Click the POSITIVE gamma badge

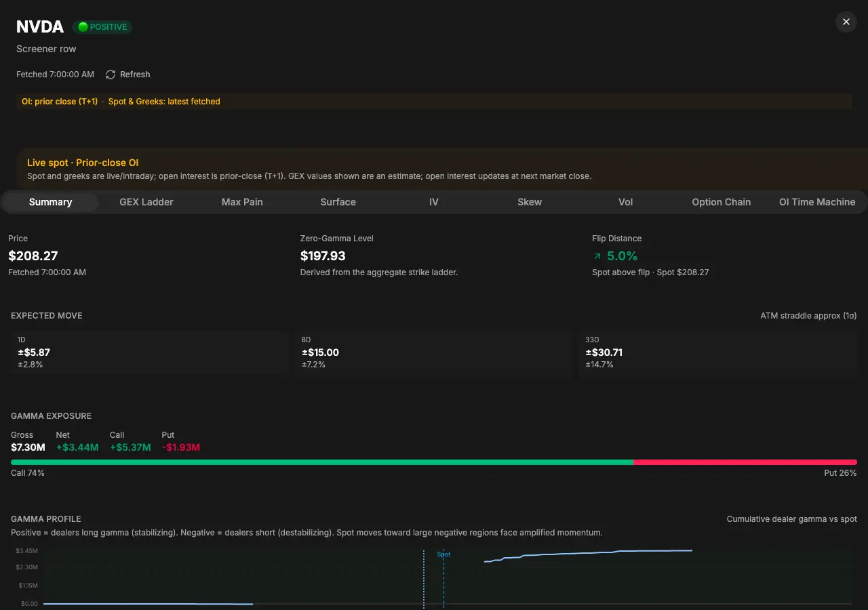(x=102, y=27)
